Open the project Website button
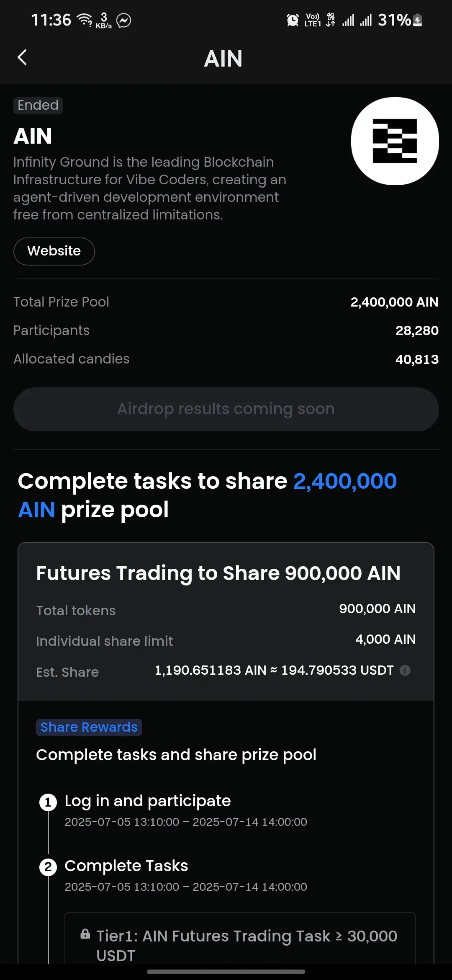The image size is (452, 980). pos(54,251)
